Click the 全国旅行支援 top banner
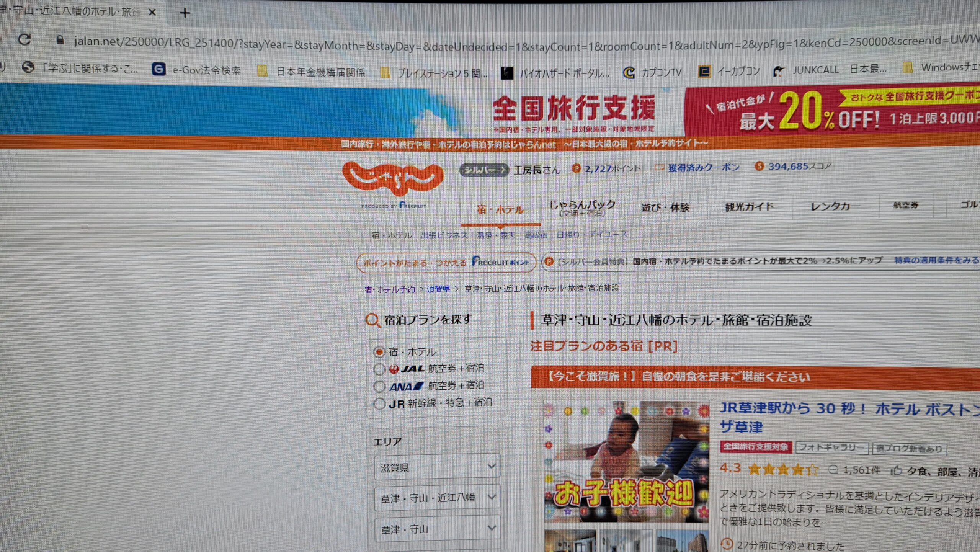 tap(490, 111)
